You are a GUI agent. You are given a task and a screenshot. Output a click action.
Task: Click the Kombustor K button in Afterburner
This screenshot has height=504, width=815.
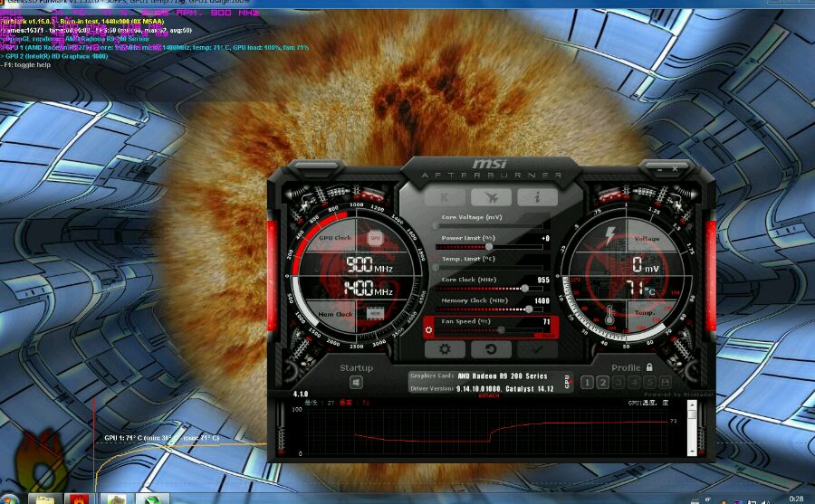[445, 197]
